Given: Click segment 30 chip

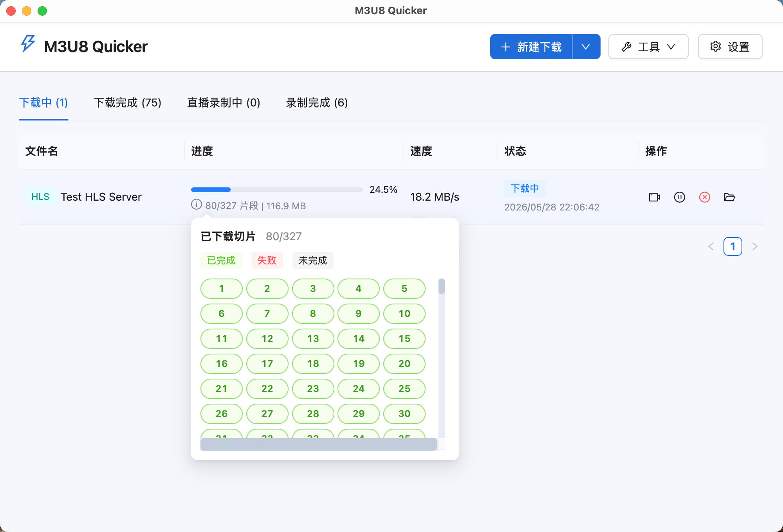Looking at the screenshot, I should (404, 414).
